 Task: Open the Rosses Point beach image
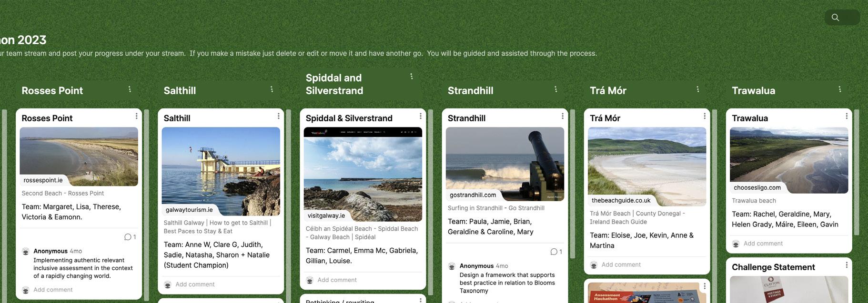[x=79, y=156]
